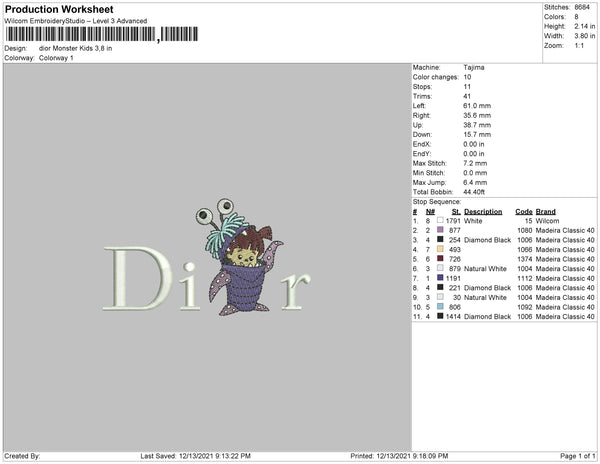Click the Machine value Tajima
Viewport: 600px width, 464px height.
tap(474, 67)
